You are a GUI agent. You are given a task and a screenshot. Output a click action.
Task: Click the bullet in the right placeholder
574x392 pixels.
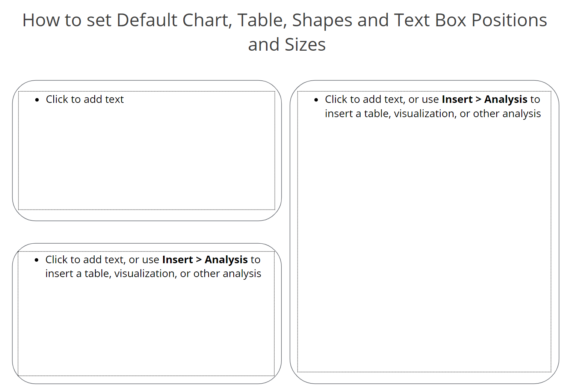[316, 100]
